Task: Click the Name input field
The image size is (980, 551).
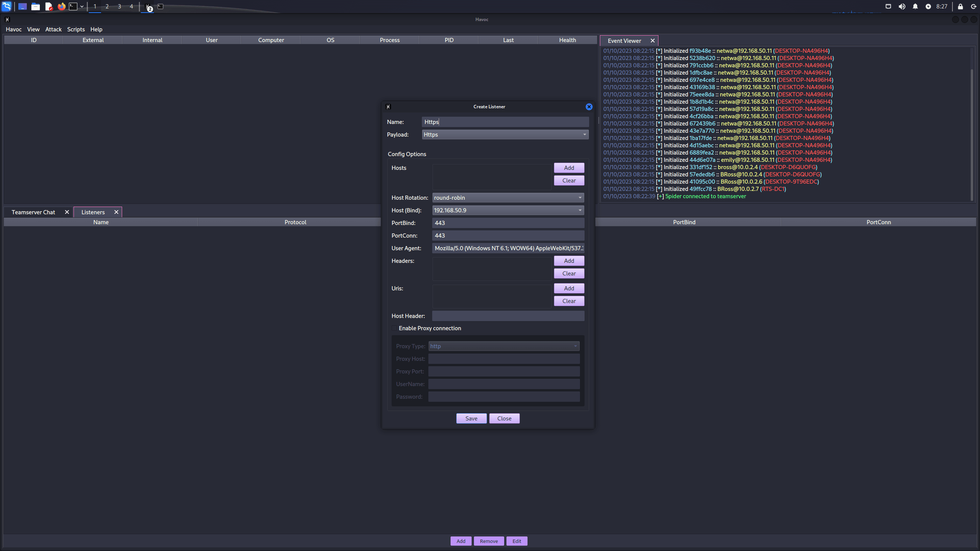Action: pyautogui.click(x=505, y=122)
